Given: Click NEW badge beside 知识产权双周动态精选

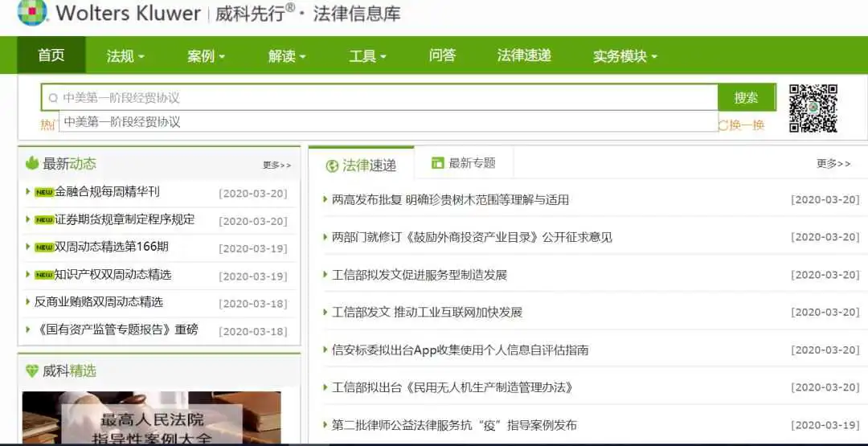Looking at the screenshot, I should 44,275.
